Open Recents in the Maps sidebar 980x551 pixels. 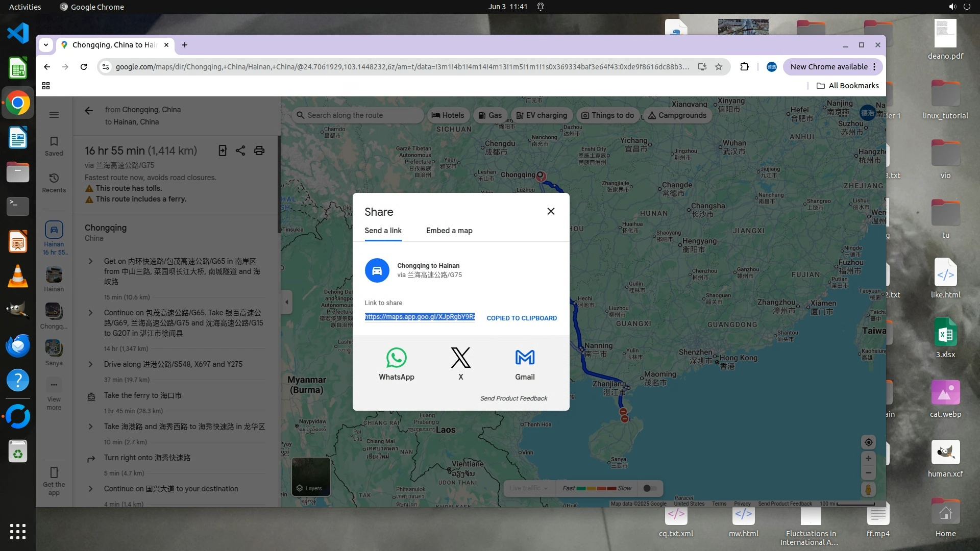point(54,182)
